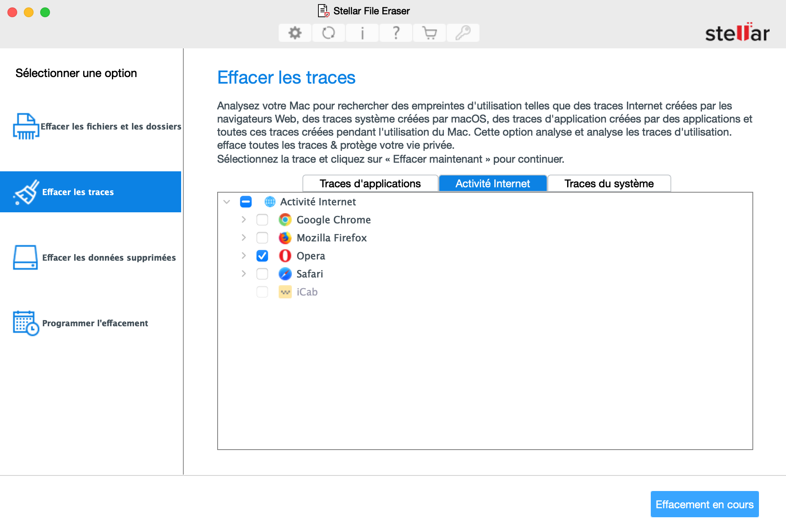Click the Sélectionner une option heading
This screenshot has width=786, height=532.
pos(76,73)
